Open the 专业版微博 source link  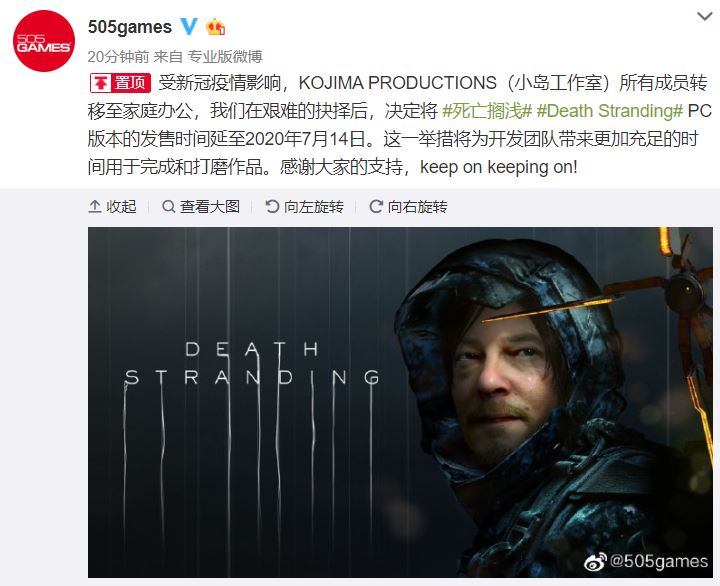[x=225, y=56]
